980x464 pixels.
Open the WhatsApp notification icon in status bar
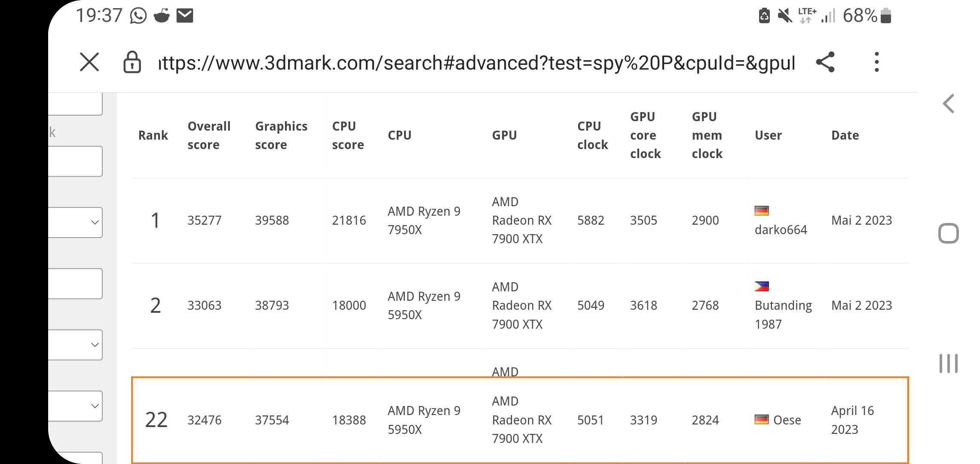tap(138, 16)
